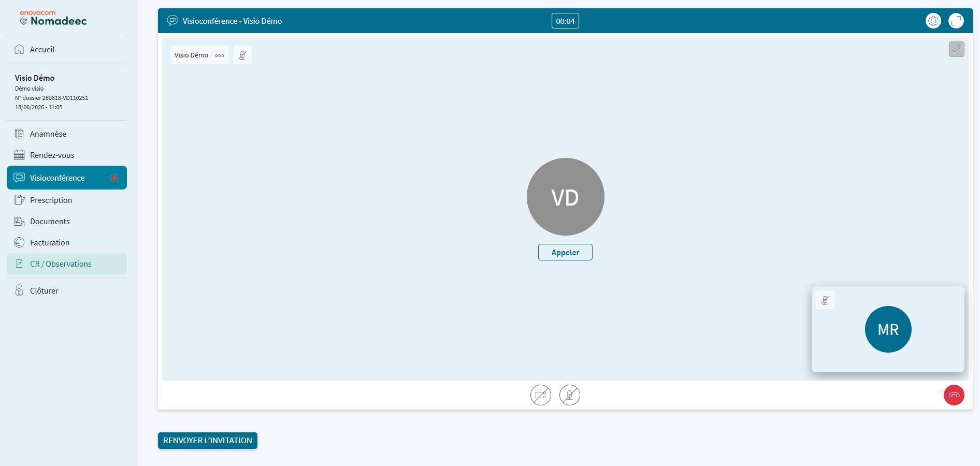Open Rendez-vous section
Viewport: 980px width, 466px height.
67,155
